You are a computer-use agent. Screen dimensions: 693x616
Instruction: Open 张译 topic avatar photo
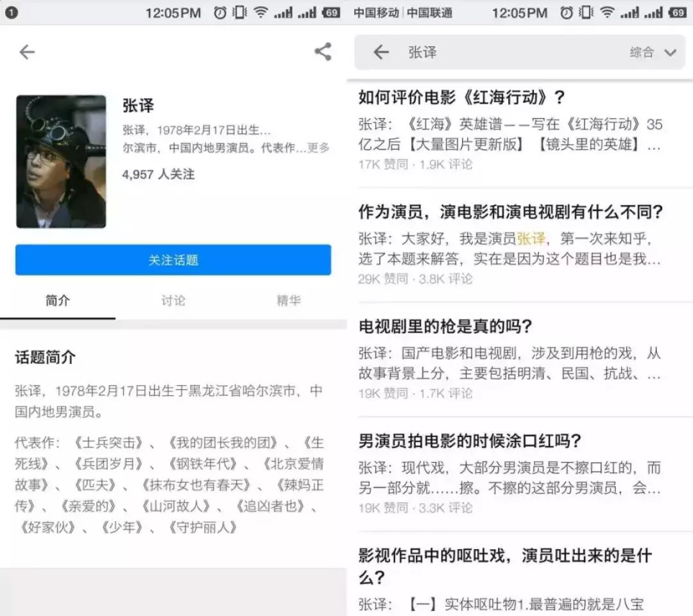point(61,162)
